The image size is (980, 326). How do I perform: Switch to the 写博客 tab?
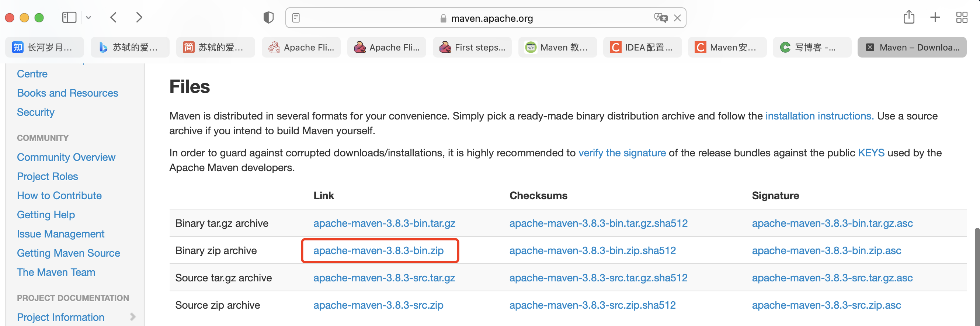[x=812, y=47]
